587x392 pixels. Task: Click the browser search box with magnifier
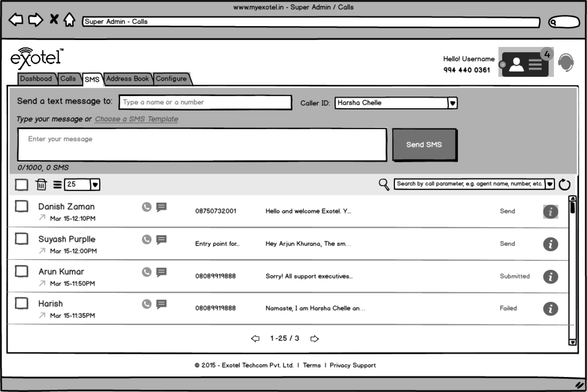coord(564,22)
